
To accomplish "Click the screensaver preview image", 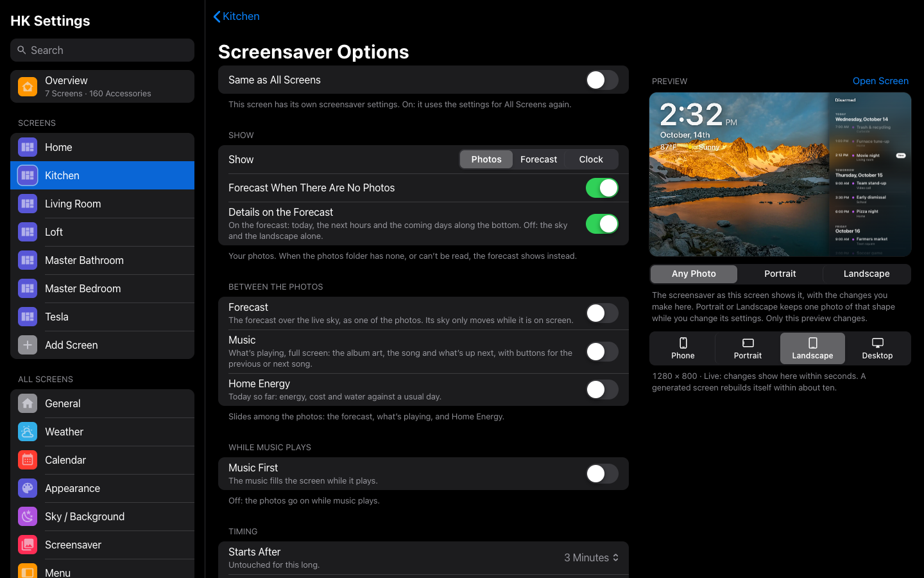I will click(x=780, y=174).
